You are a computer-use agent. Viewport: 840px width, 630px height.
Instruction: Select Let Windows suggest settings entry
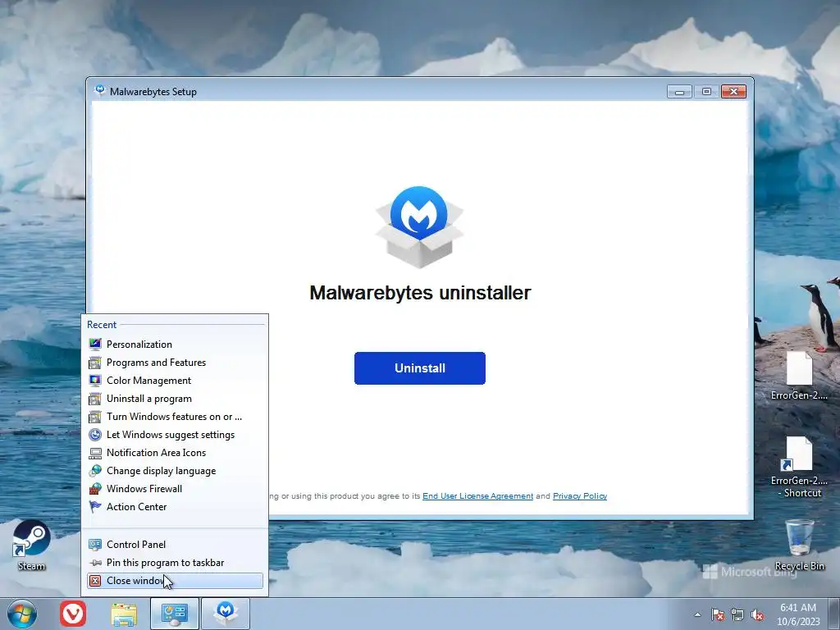point(175,435)
